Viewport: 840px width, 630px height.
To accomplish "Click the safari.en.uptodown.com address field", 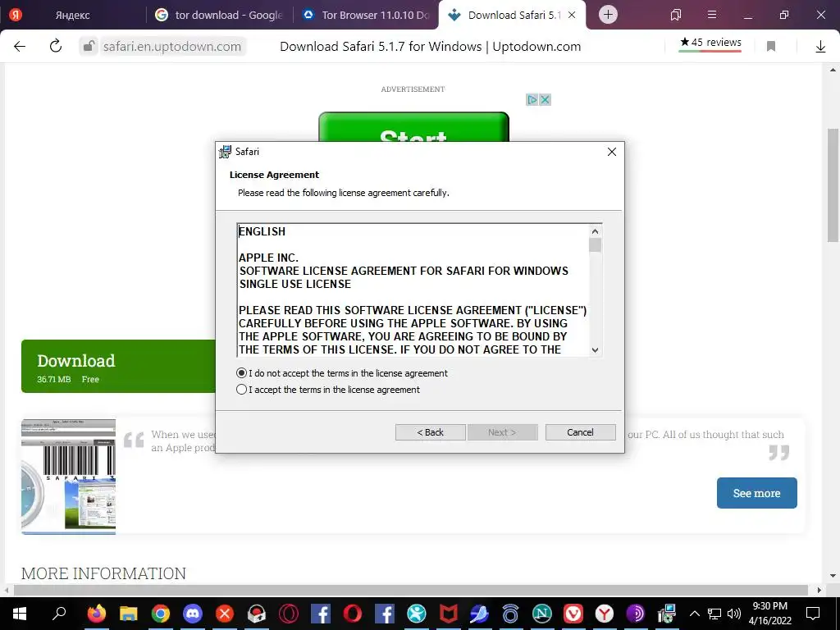I will (172, 47).
